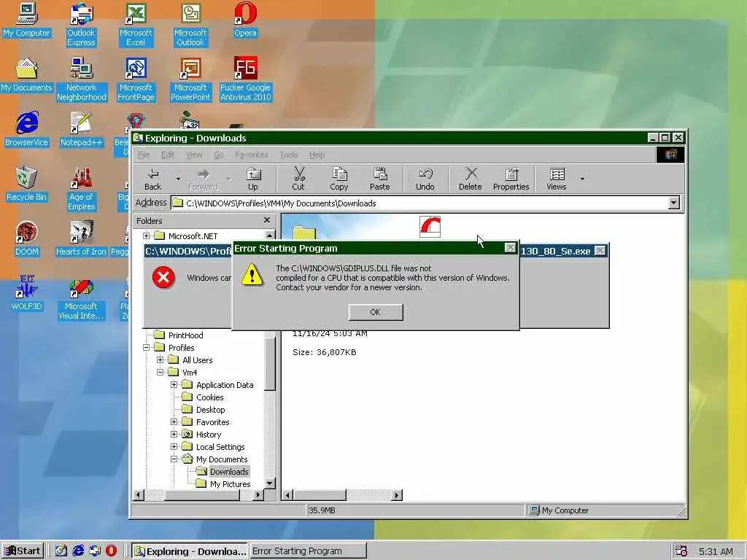Screen dimensions: 747x560
Task: Collapse the My Documents folder node
Action: pos(174,459)
